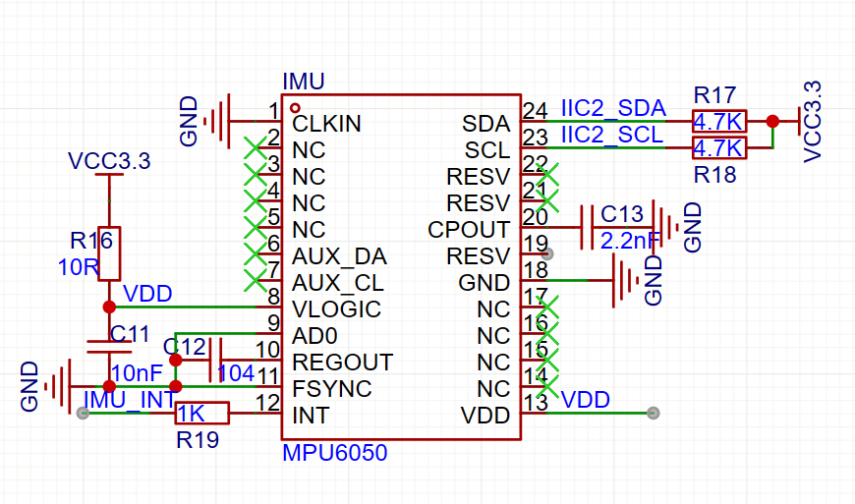Viewport: 855px width, 504px height.
Task: Select VCC3.3 power symbol near R17
Action: pyautogui.click(x=798, y=121)
